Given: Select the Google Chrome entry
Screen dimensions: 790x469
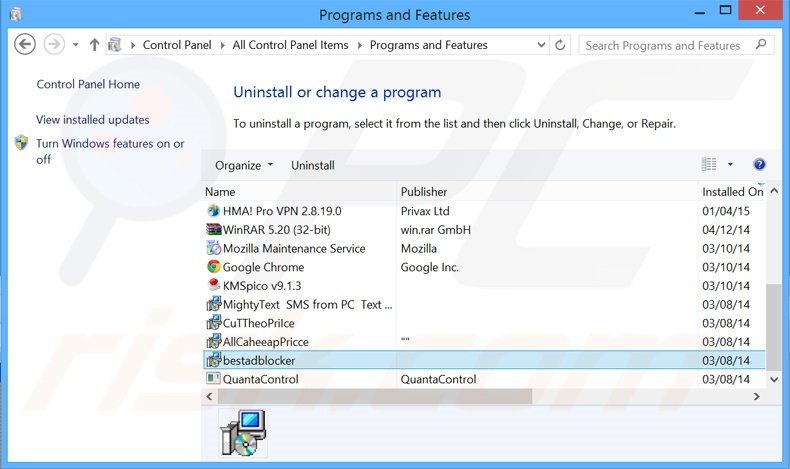Looking at the screenshot, I should click(484, 267).
